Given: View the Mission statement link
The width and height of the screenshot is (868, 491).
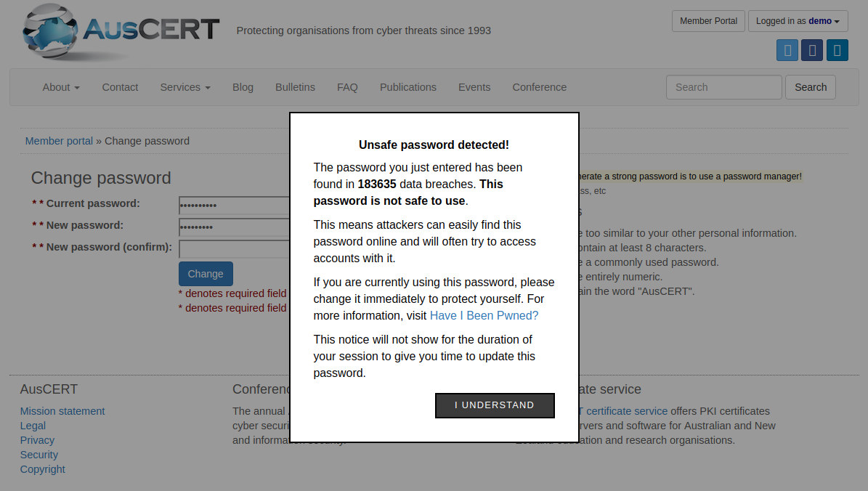Looking at the screenshot, I should point(62,411).
